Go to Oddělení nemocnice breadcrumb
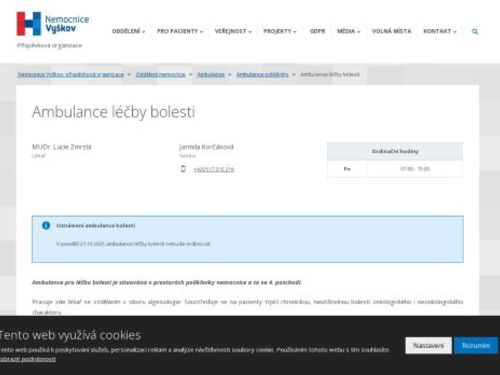 [x=160, y=75]
